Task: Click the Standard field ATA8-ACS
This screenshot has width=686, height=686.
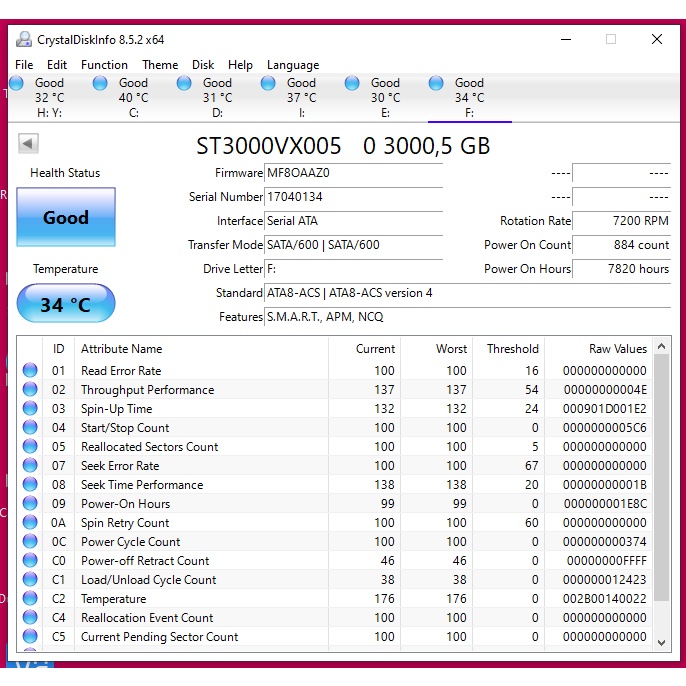Action: [467, 293]
